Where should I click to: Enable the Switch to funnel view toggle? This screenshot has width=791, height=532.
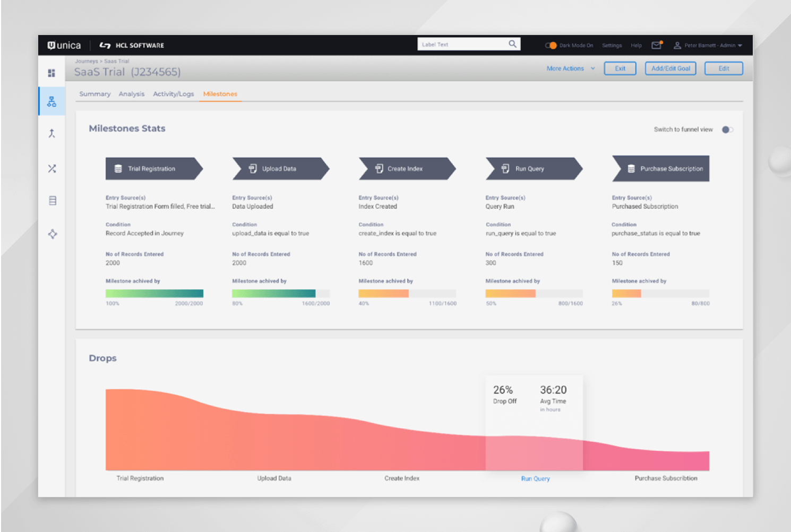(727, 130)
